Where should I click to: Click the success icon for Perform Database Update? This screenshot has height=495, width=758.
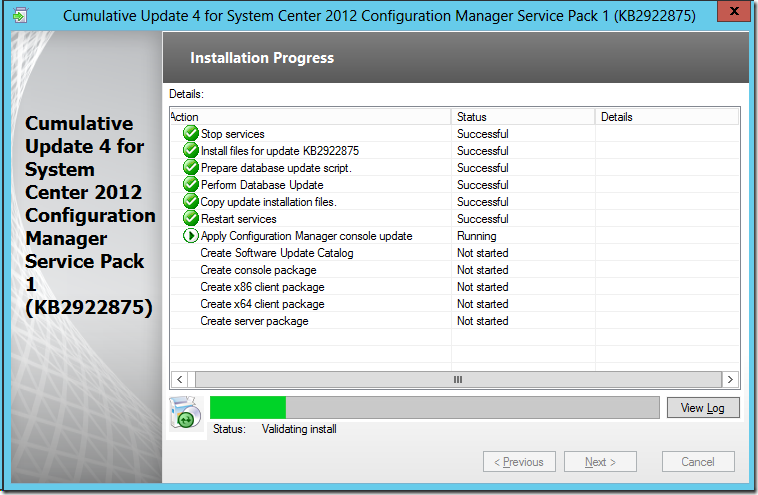coord(191,185)
